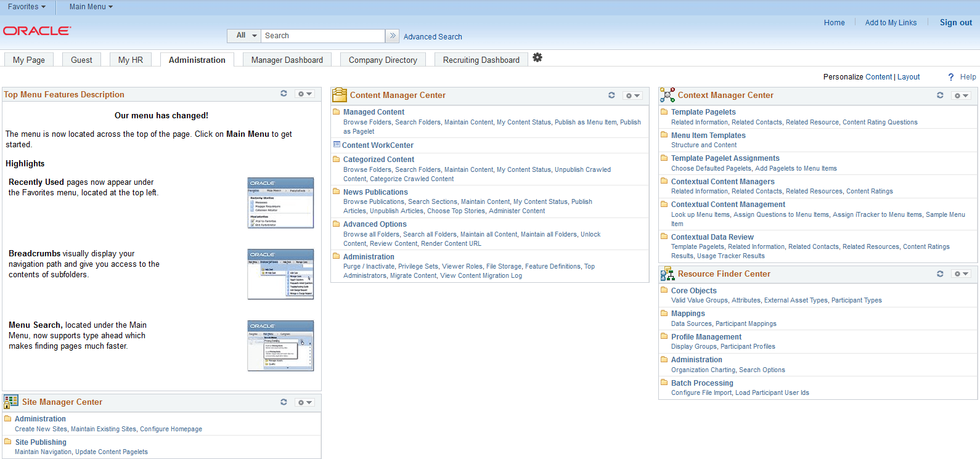
Task: Open the Privilege Sets link
Action: click(418, 266)
